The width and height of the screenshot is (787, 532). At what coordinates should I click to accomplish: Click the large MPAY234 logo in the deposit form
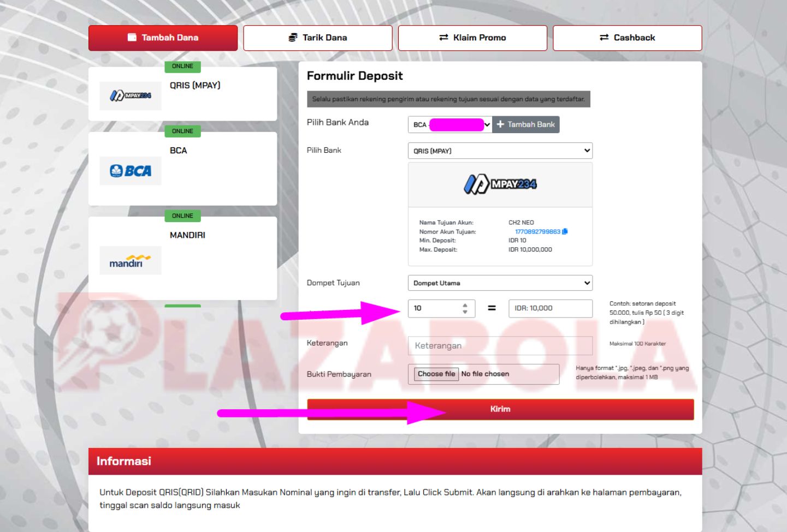point(500,184)
